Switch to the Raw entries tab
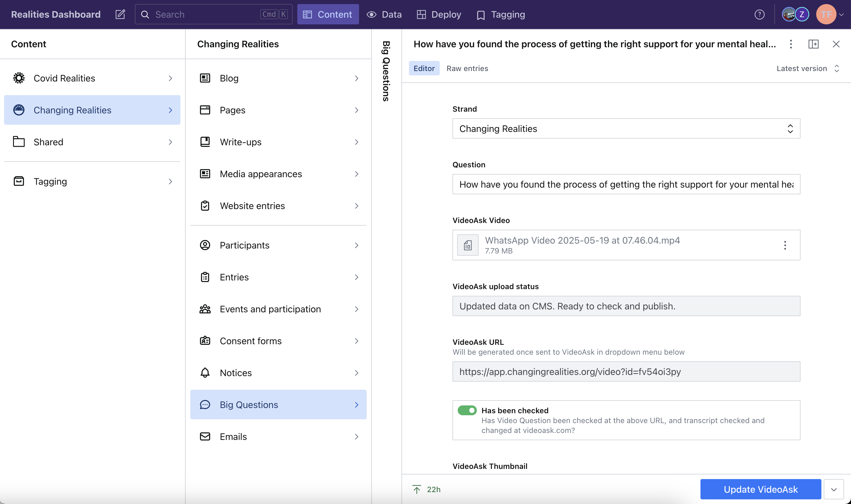851x504 pixels. (x=467, y=69)
